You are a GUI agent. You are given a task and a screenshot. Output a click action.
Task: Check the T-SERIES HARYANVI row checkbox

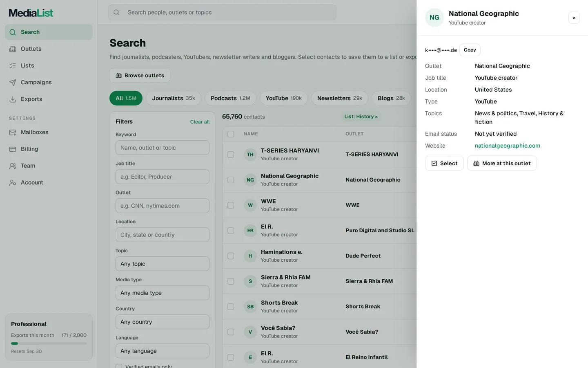click(231, 155)
